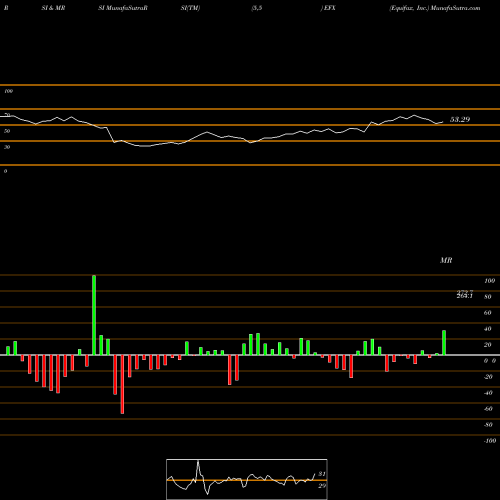The width and height of the screenshot is (500, 500).
Task: Click the longest red MR bar
Action: pos(122,384)
